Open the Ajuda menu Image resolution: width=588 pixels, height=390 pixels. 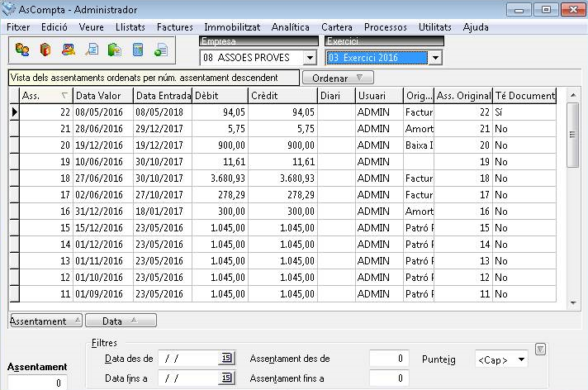pyautogui.click(x=476, y=27)
